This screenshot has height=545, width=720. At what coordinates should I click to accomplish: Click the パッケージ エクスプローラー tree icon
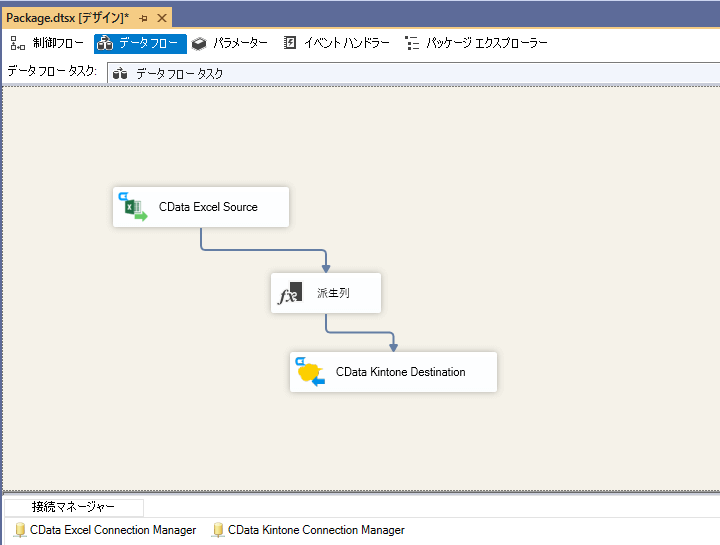(412, 43)
